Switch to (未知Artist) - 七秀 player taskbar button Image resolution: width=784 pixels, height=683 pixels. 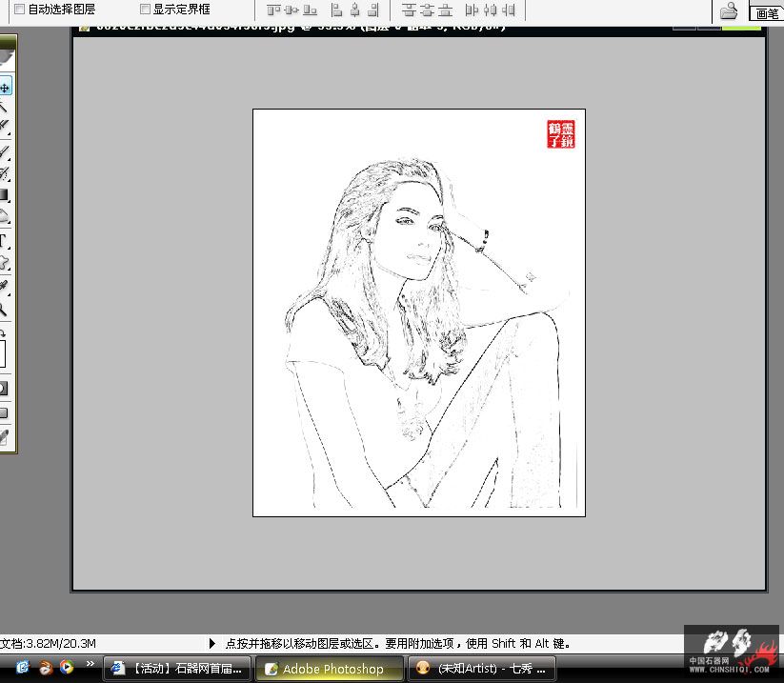pyautogui.click(x=483, y=669)
